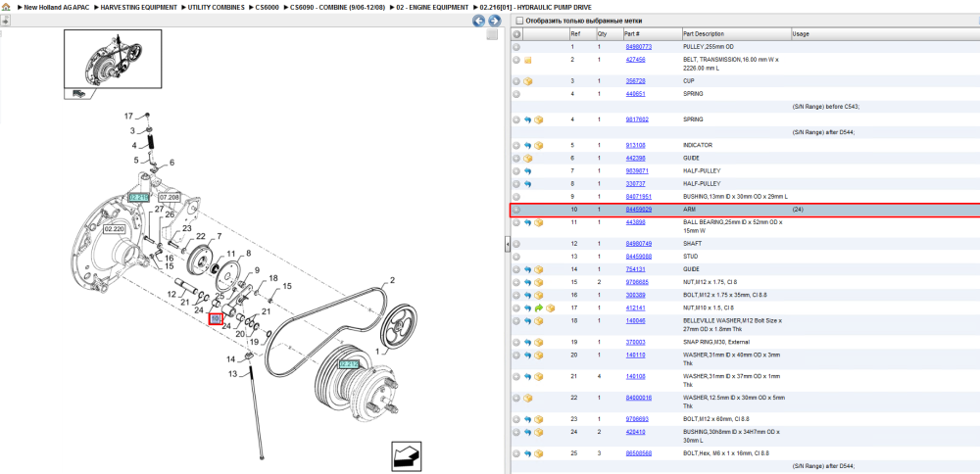
Task: Go to the catalog home icon
Action: pos(5,7)
